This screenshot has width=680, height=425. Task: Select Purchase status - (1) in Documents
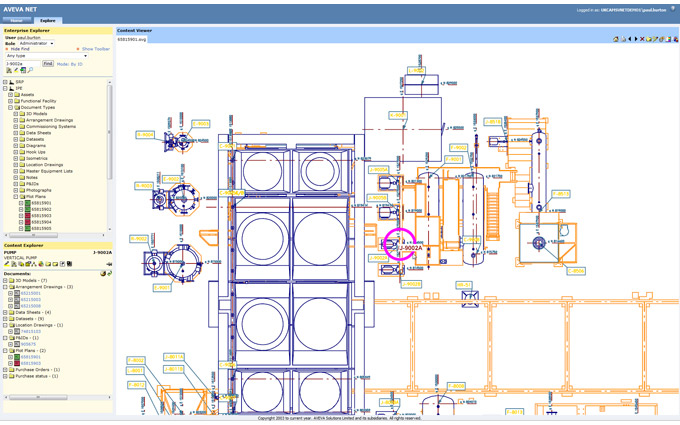pos(37,376)
